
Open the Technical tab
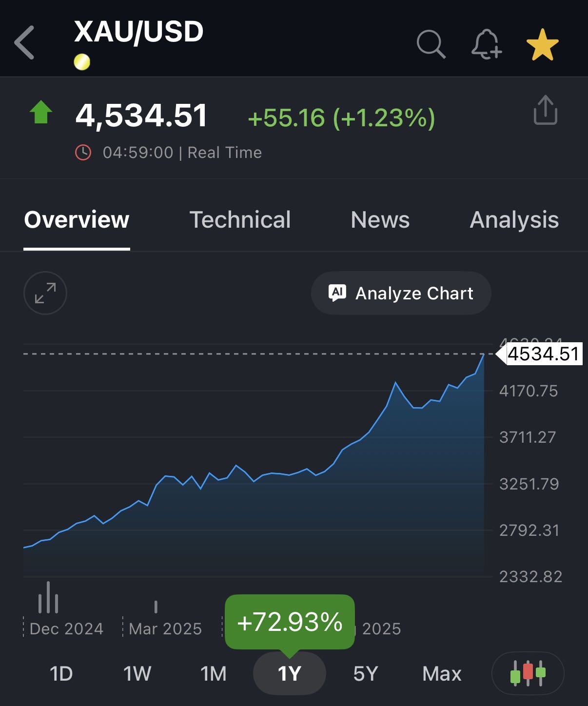240,219
